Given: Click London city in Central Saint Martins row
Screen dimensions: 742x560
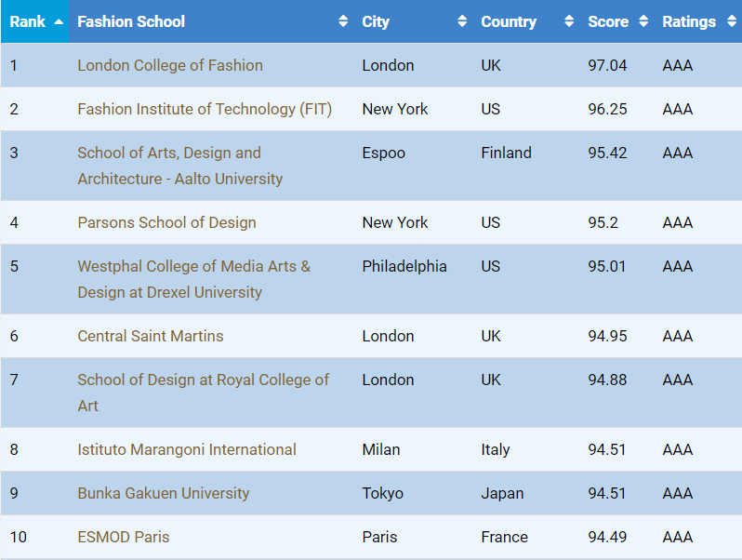Looking at the screenshot, I should [x=388, y=336].
